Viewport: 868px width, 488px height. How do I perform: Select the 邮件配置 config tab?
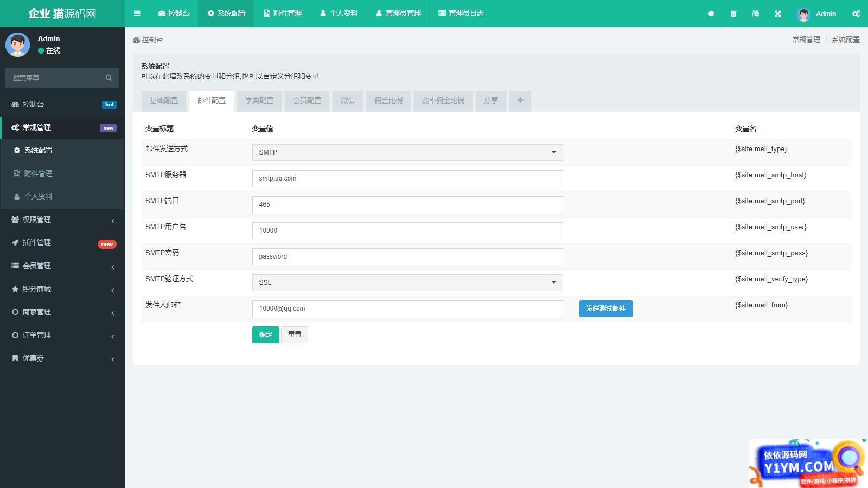(212, 101)
